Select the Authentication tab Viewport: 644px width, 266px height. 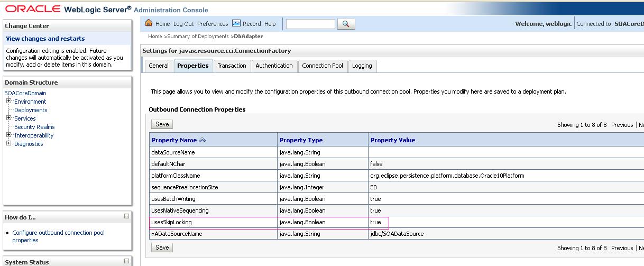pos(274,66)
